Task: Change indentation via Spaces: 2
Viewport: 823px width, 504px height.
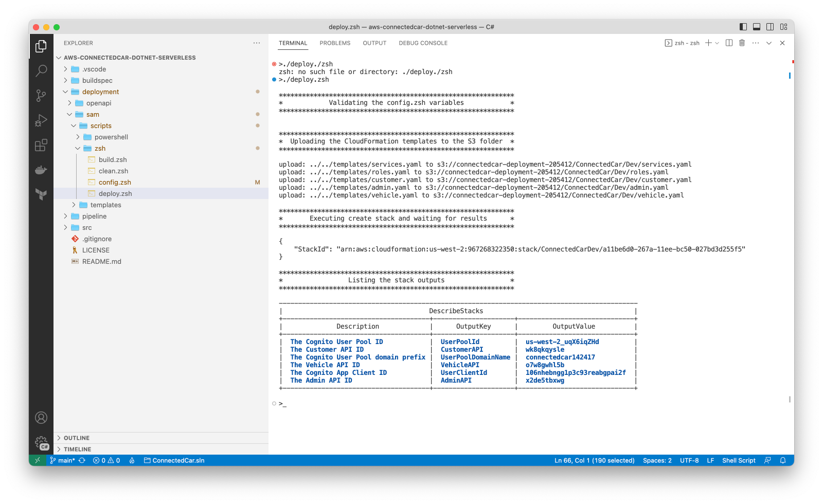Action: (657, 460)
